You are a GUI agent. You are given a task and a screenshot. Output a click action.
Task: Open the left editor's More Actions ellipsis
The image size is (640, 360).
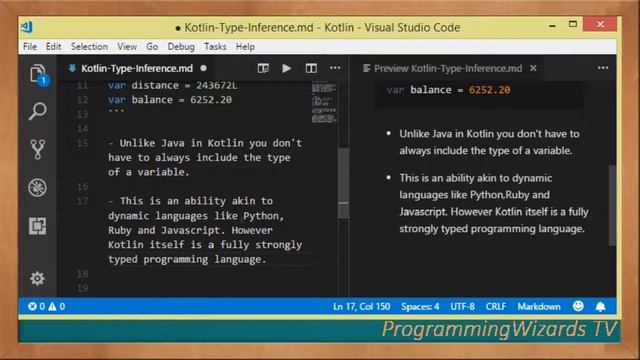click(335, 68)
